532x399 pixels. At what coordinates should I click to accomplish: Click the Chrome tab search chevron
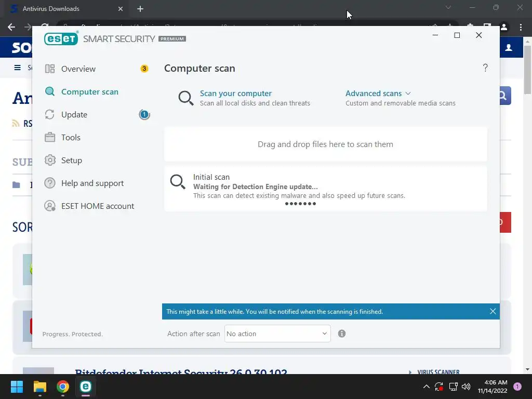(448, 7)
